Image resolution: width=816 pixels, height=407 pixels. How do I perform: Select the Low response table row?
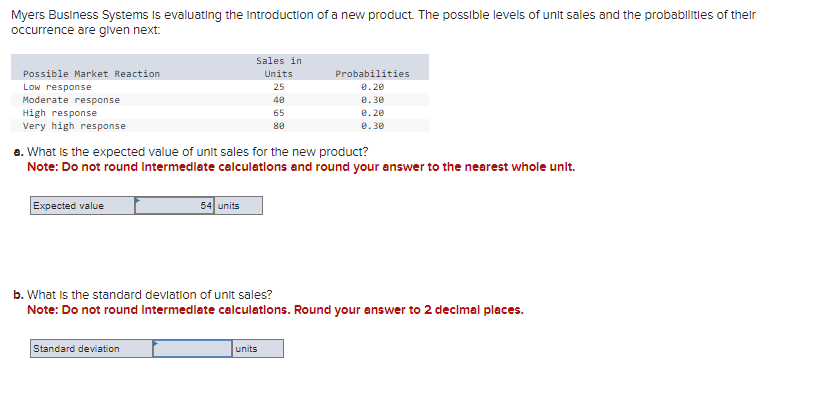tap(220, 87)
